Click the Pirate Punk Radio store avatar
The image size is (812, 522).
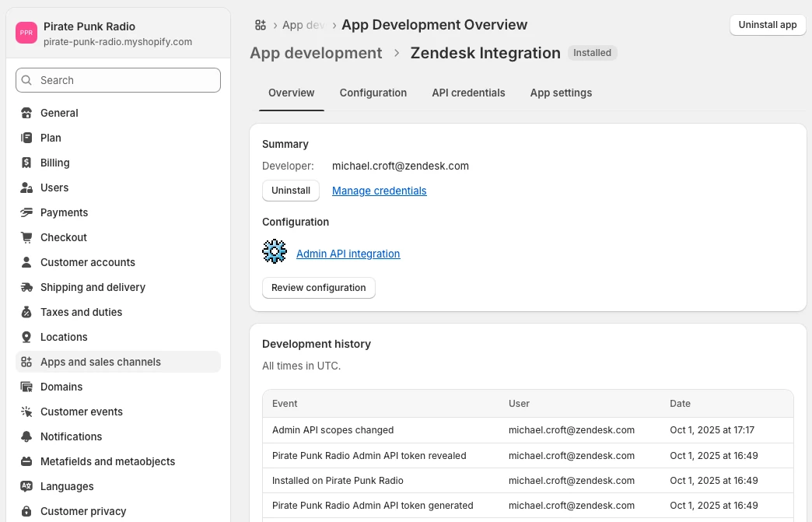coord(26,33)
